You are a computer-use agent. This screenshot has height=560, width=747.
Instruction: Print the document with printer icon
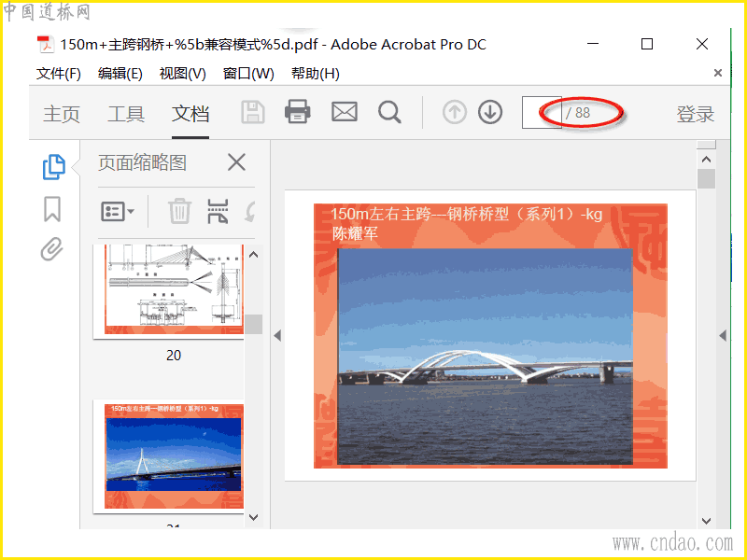pyautogui.click(x=298, y=112)
